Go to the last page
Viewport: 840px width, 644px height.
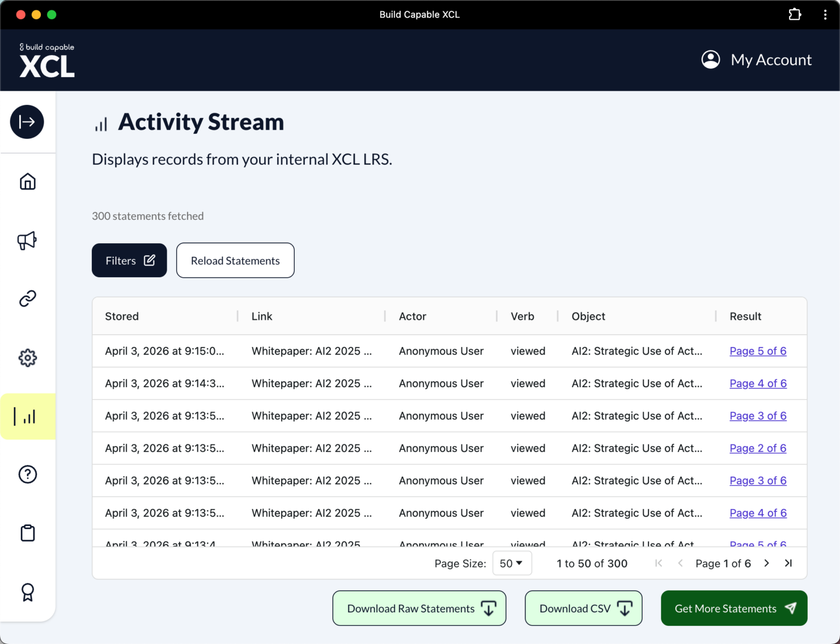coord(788,563)
